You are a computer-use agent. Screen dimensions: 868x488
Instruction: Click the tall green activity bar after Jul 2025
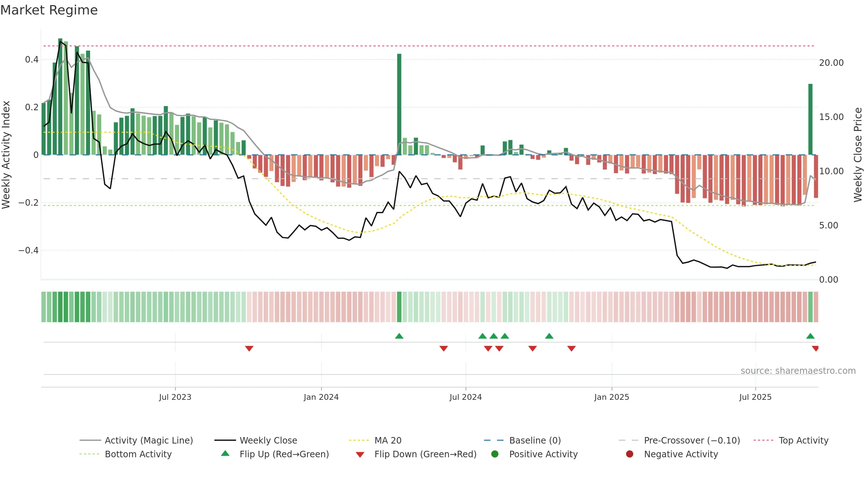[x=810, y=119]
